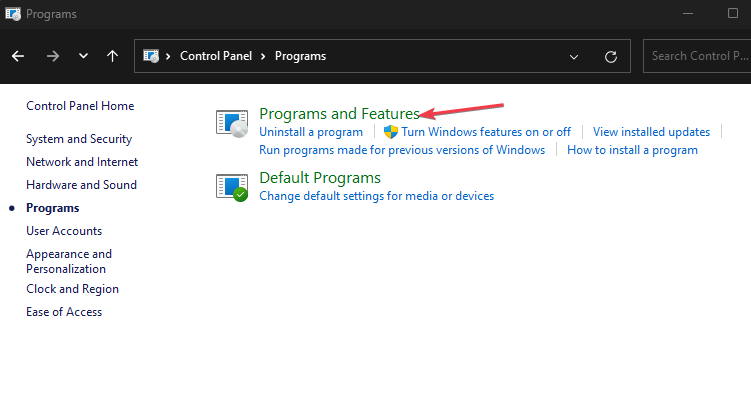Viewport: 751px width, 419px height.
Task: Open Turn Windows features on or off
Action: click(x=486, y=132)
